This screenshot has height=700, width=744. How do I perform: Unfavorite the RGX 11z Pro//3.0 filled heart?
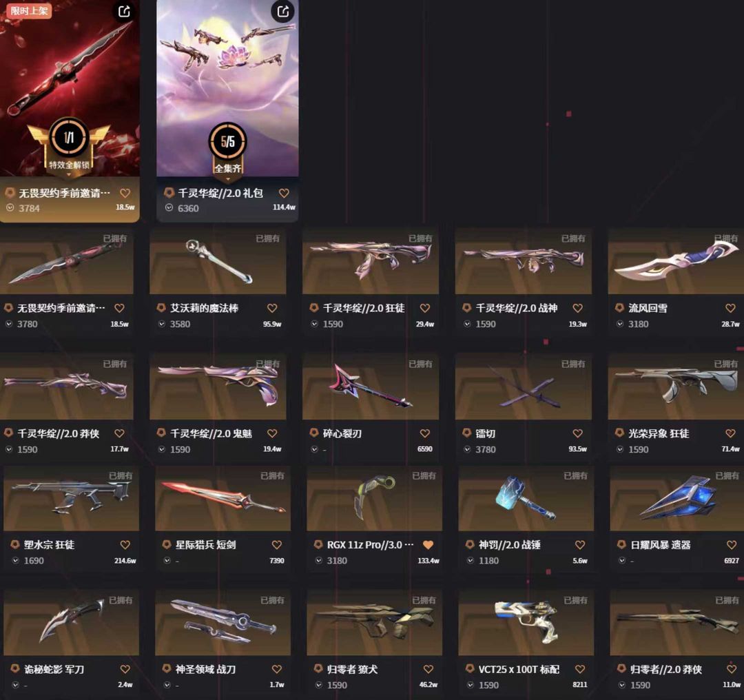coord(428,545)
